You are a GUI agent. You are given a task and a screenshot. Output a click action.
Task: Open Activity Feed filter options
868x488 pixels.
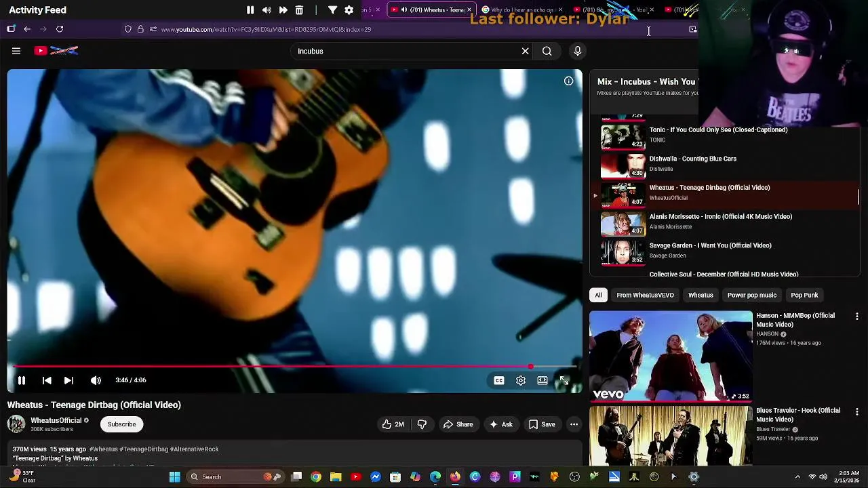point(332,10)
